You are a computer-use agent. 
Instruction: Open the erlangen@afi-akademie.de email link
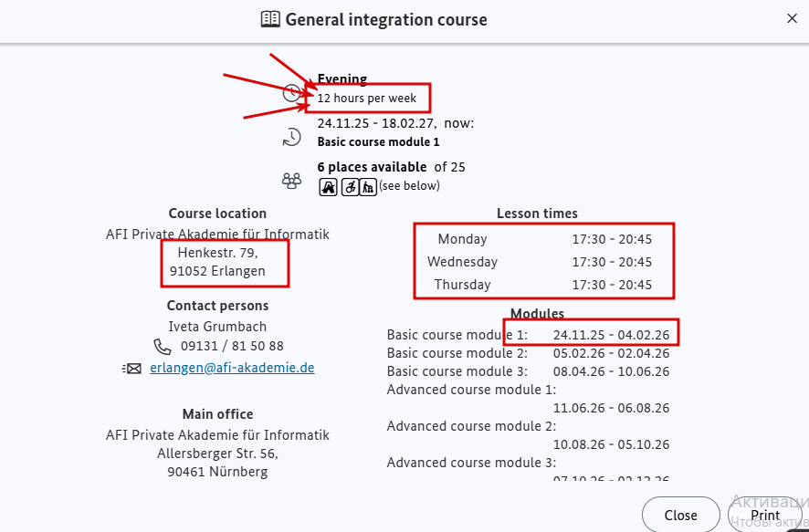[232, 368]
